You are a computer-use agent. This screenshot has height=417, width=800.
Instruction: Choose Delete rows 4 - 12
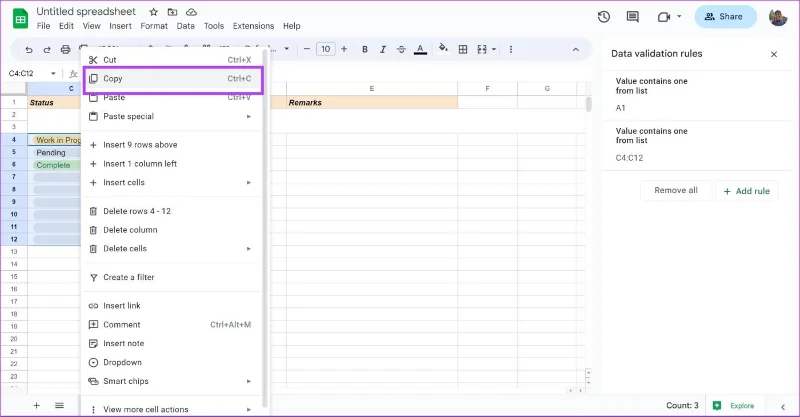pos(171,211)
